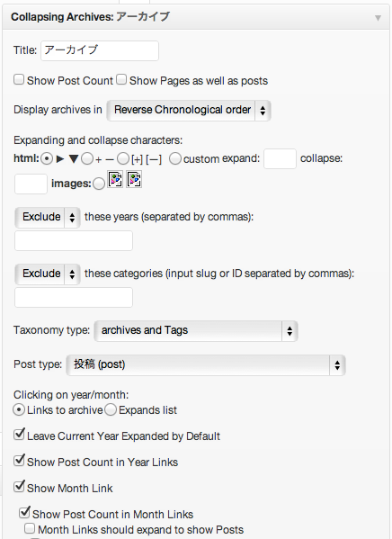Uncheck Show Post Count in Month Links
The image size is (392, 539).
coord(24,513)
